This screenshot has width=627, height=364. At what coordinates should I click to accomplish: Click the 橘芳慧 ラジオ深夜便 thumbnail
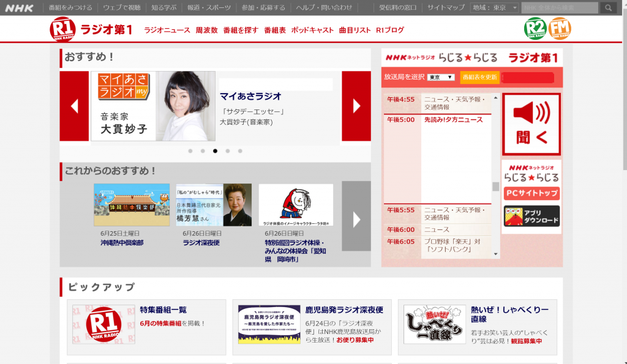[x=214, y=205]
